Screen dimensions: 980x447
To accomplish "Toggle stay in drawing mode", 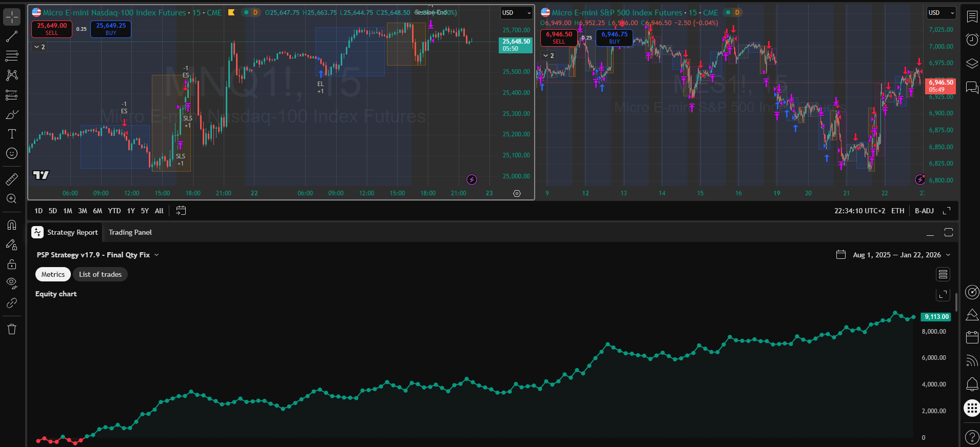I will coord(12,245).
